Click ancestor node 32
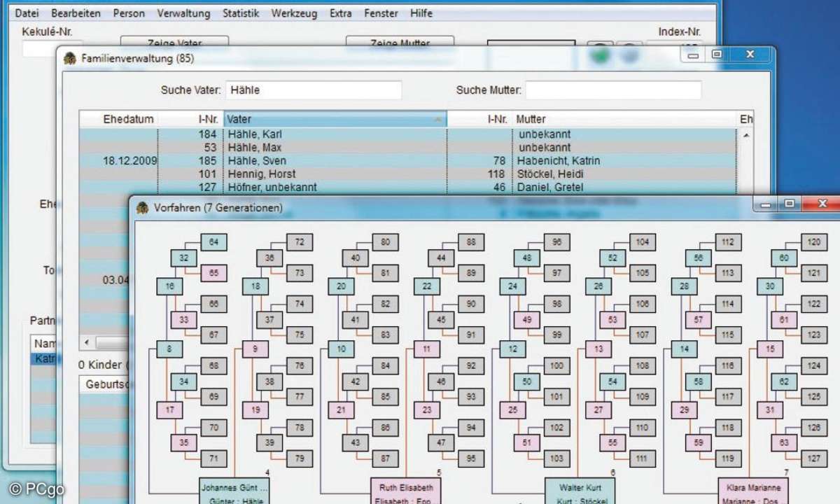 point(183,258)
